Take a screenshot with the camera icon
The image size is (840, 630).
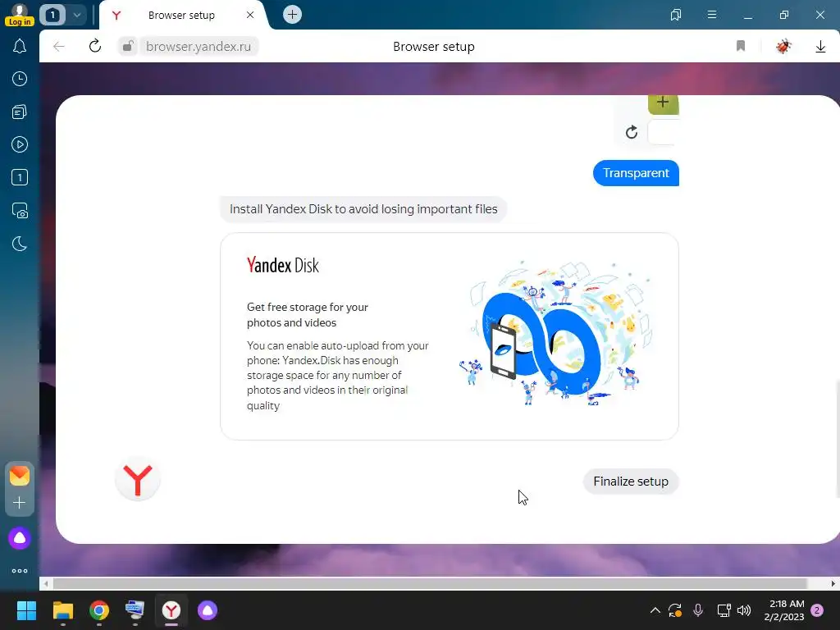[x=20, y=211]
